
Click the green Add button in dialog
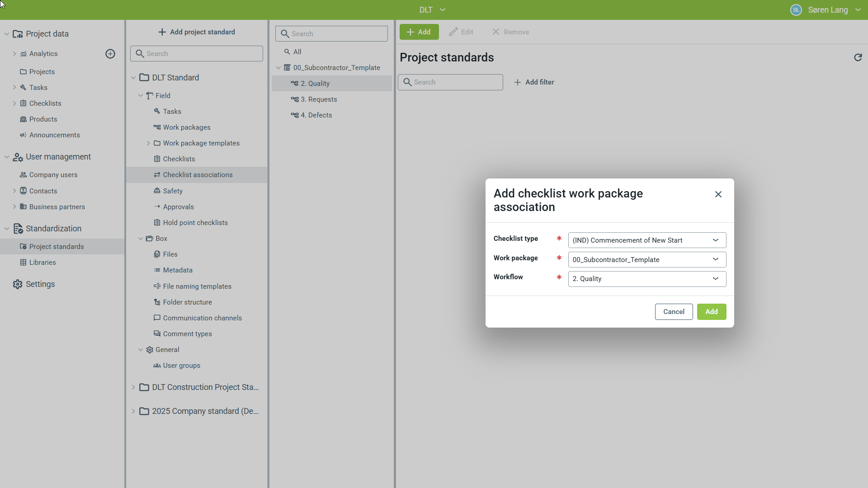711,312
